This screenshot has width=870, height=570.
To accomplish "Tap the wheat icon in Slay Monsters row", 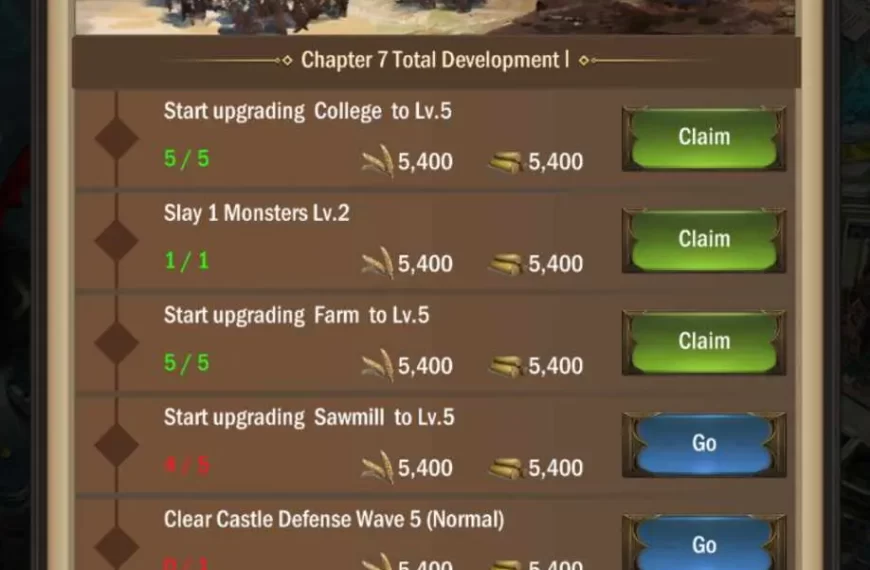I will [378, 263].
